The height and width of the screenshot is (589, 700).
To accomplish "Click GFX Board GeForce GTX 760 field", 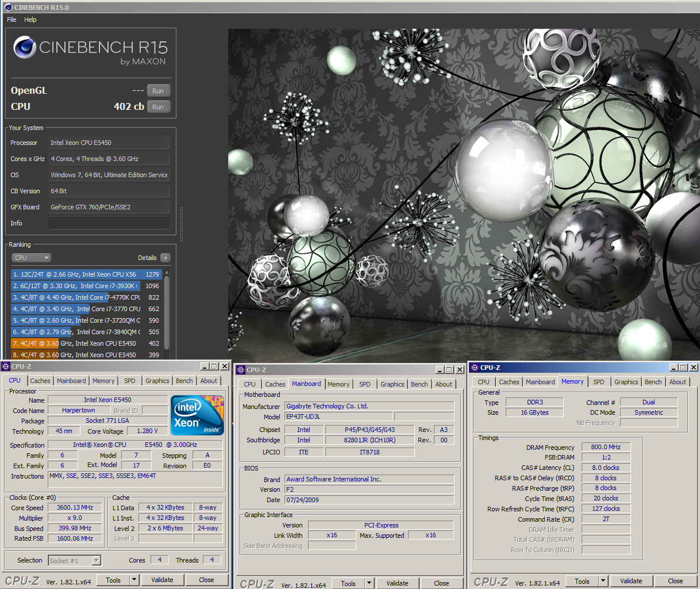I will point(109,207).
